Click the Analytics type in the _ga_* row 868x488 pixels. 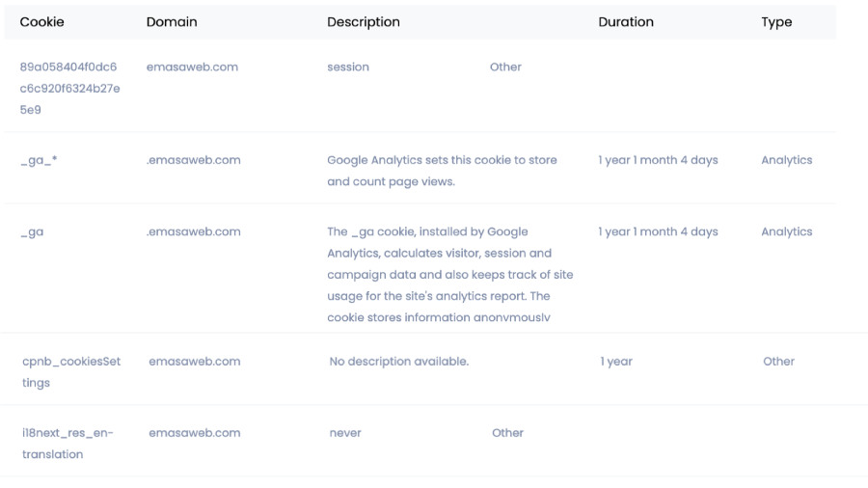tap(786, 160)
